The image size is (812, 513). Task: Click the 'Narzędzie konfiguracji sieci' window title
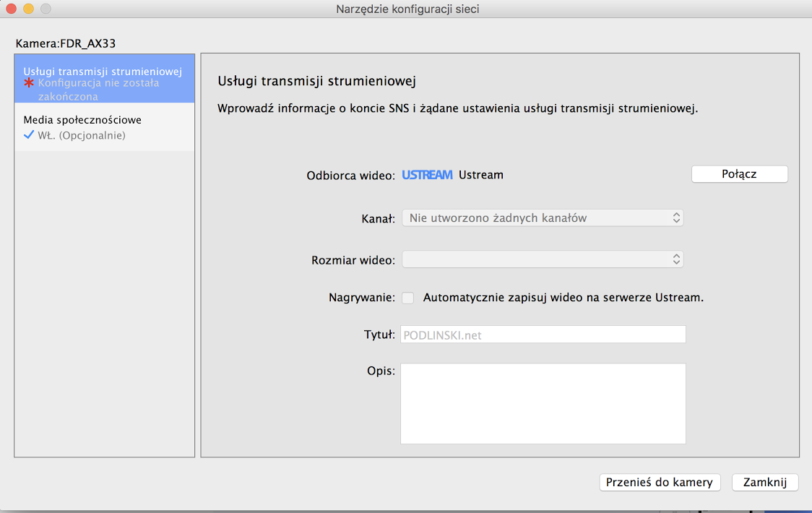[407, 9]
